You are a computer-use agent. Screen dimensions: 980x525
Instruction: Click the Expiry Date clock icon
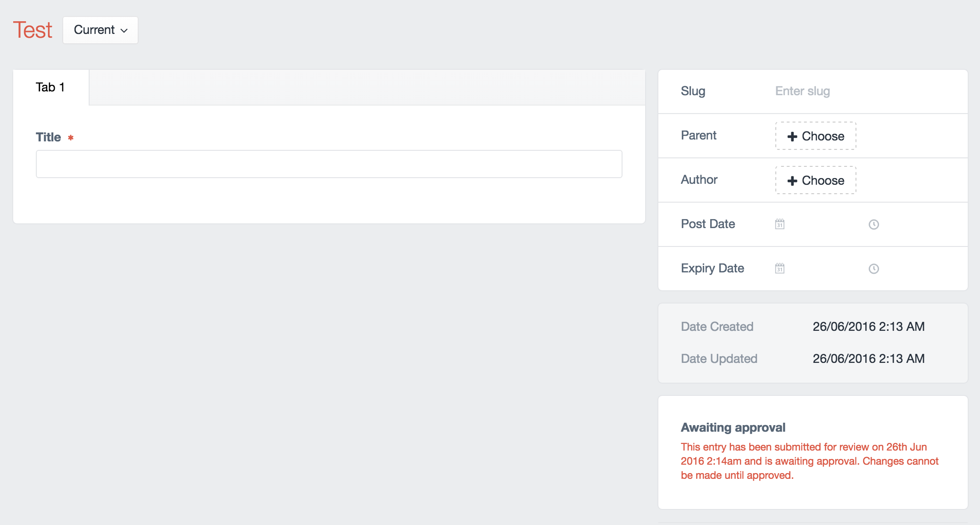tap(873, 269)
